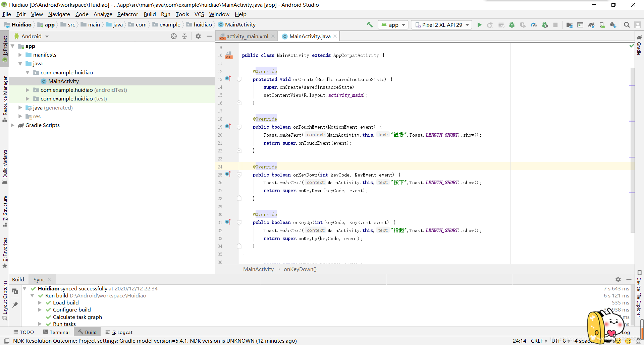Screen dimensions: 644x345
Task: Fold the onCreate method
Action: (239, 79)
